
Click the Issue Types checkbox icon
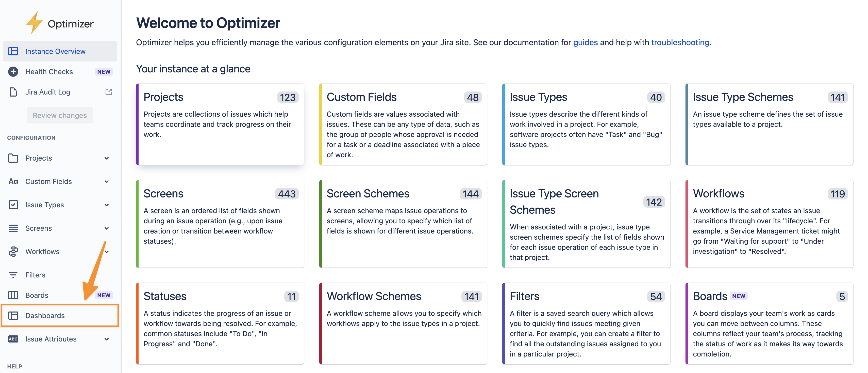pyautogui.click(x=13, y=204)
